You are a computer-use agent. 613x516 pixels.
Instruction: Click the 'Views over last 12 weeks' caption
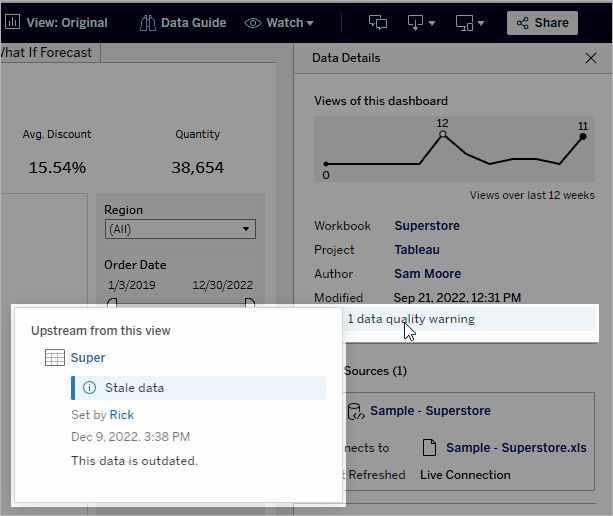(532, 195)
